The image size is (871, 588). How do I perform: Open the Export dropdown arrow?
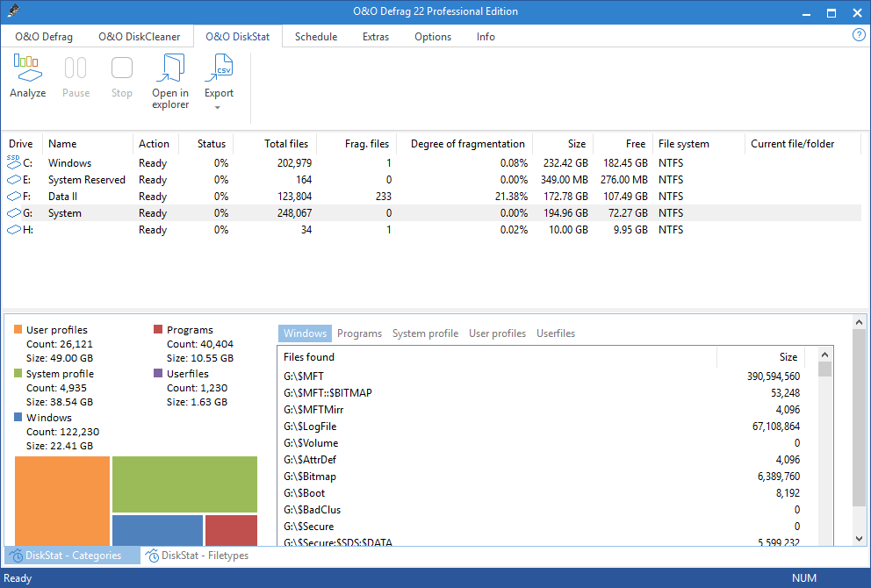[x=218, y=108]
